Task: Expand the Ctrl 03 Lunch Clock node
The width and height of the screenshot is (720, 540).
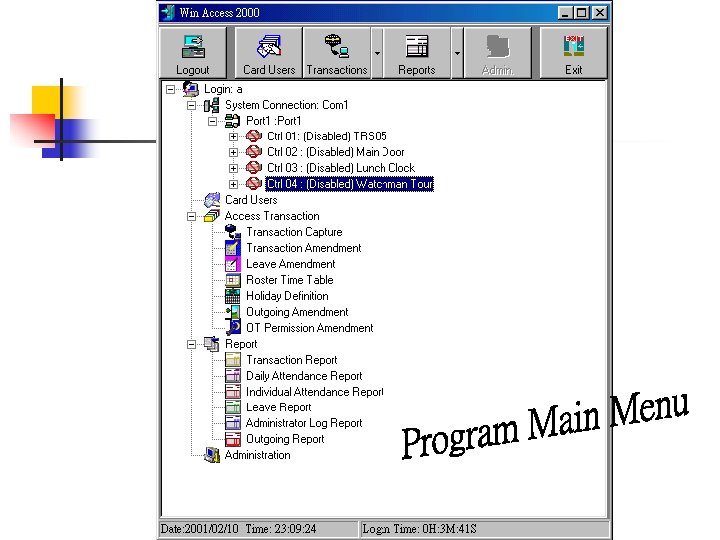Action: point(233,169)
